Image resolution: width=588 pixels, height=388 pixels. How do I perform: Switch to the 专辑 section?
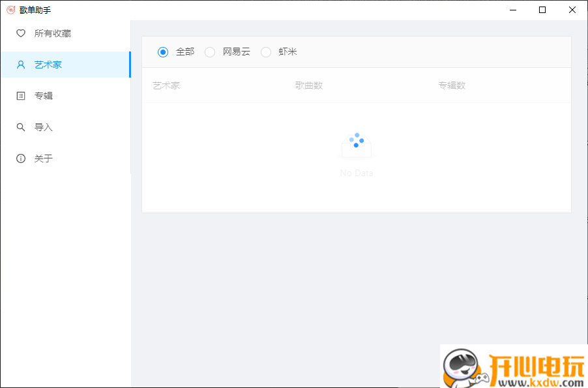pos(43,95)
